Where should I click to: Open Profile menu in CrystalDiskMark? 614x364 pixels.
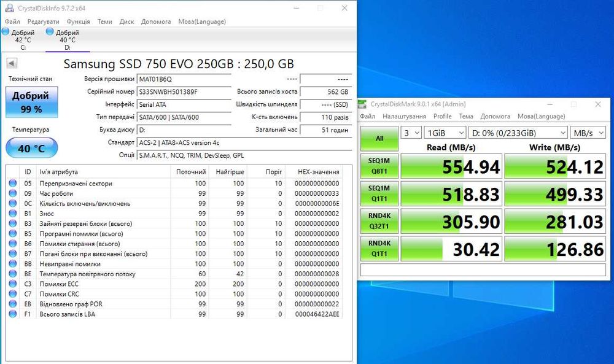(443, 116)
